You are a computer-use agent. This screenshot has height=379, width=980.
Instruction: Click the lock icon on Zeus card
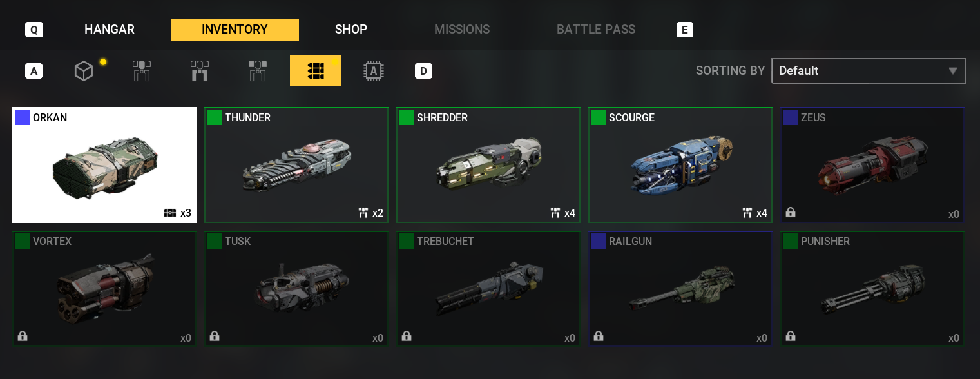[x=790, y=212]
